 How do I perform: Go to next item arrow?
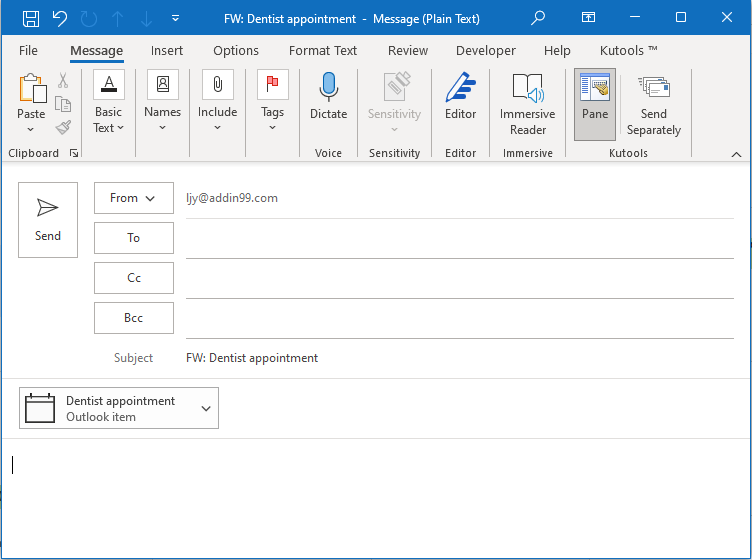[146, 19]
